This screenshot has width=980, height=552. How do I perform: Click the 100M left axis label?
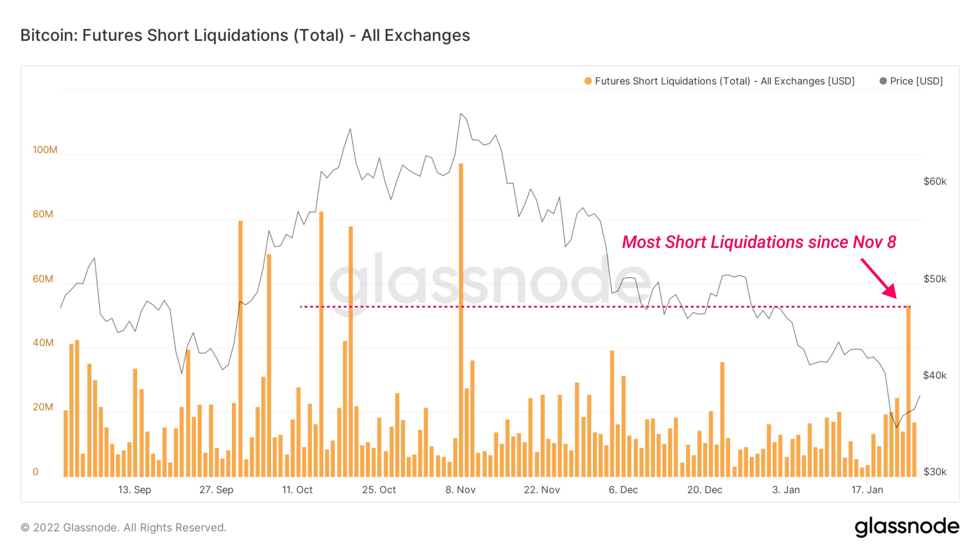point(45,150)
